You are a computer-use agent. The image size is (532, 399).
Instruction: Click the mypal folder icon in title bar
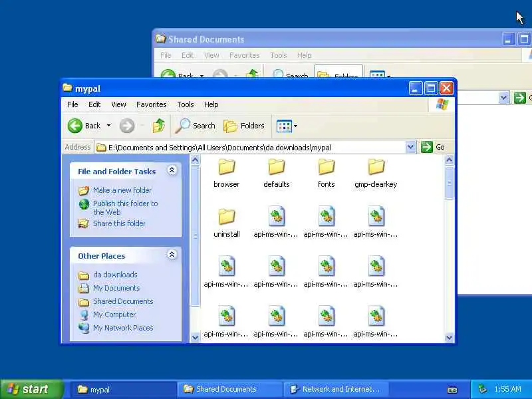click(x=68, y=88)
